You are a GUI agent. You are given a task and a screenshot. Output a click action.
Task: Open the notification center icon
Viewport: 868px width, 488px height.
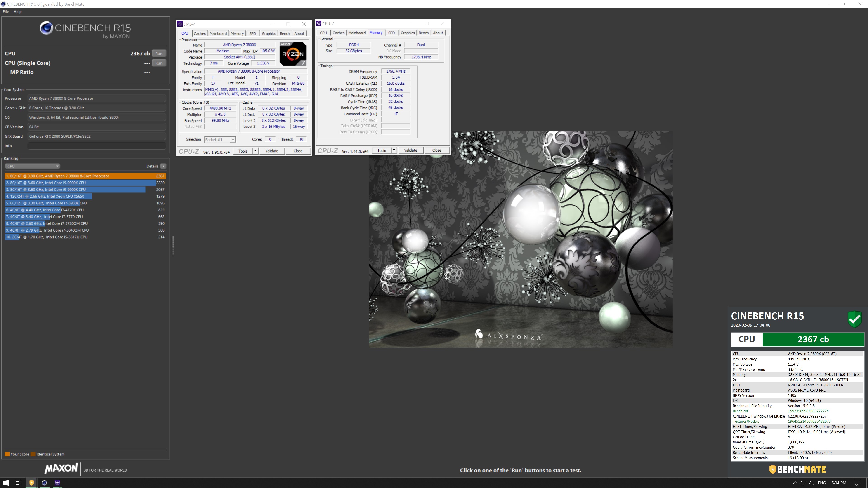pos(856,483)
